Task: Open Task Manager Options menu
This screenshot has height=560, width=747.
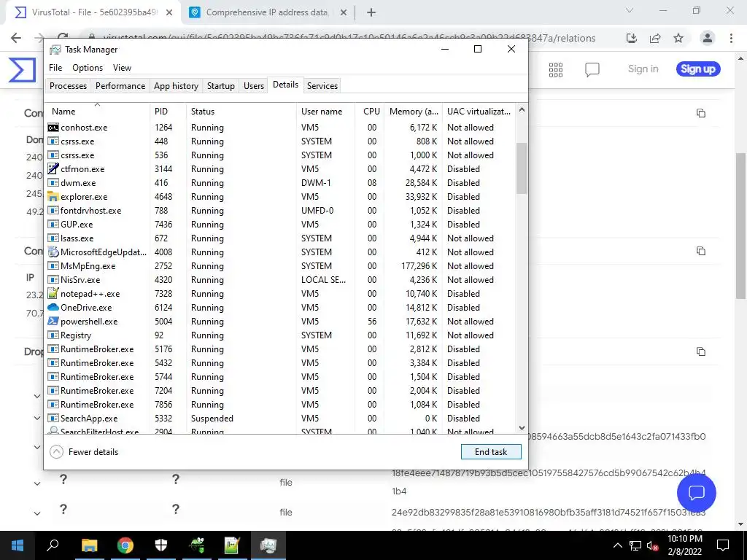Action: pos(88,68)
